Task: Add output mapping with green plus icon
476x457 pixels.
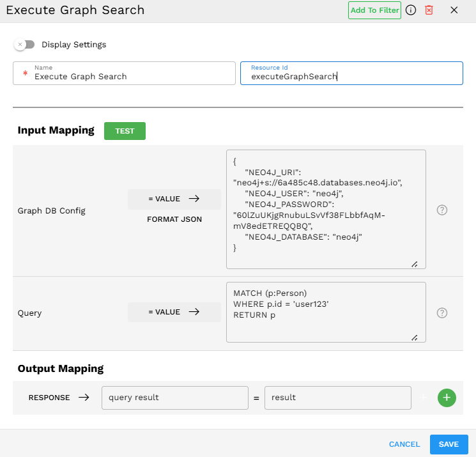Action: (x=447, y=398)
